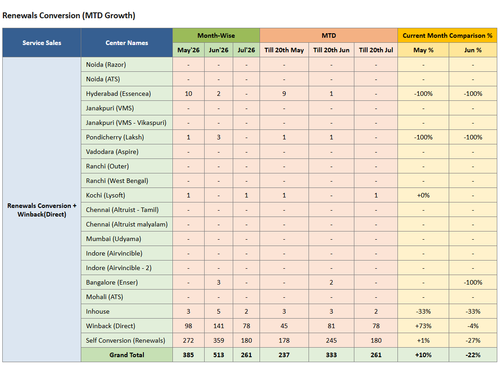Select the 'Till 20th Jun' header
The image size is (500, 365).
click(x=331, y=50)
